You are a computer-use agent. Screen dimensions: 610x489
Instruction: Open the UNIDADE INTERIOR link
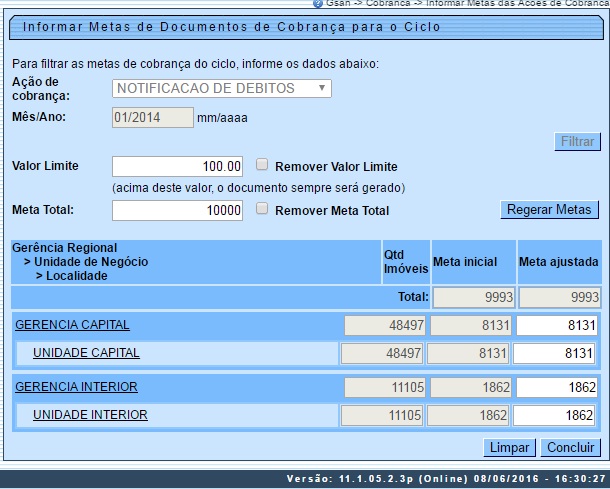pos(90,415)
